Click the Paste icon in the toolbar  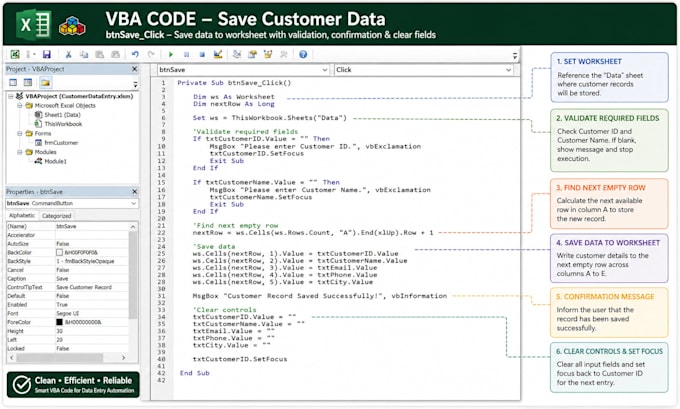click(99, 54)
